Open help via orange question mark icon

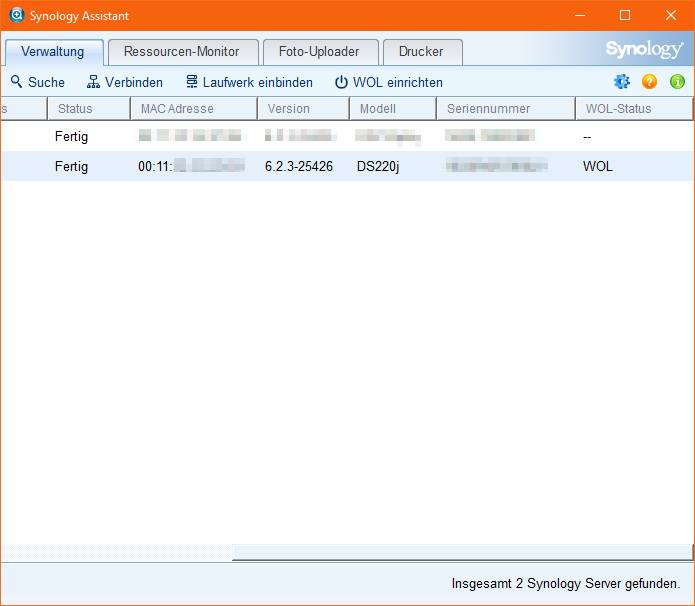649,82
